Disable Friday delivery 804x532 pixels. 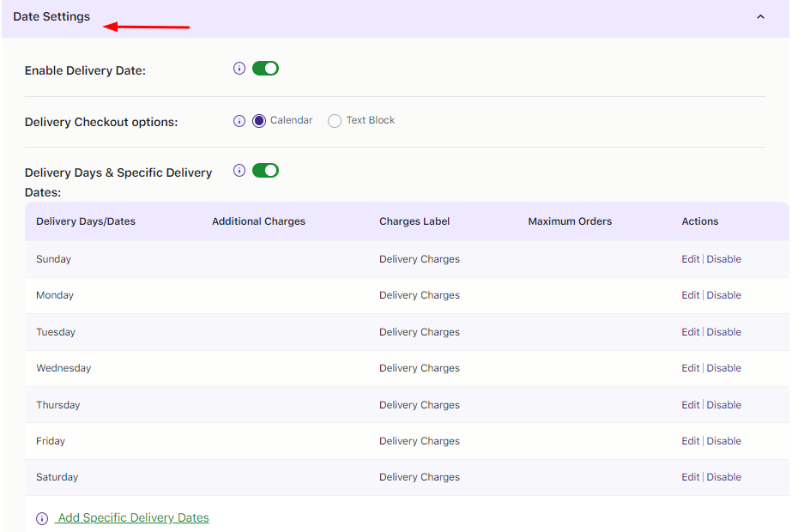(x=724, y=441)
